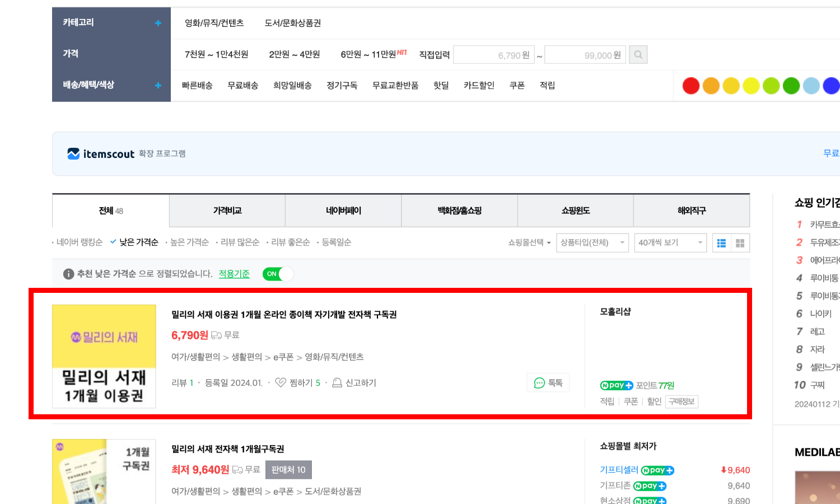Open the e쿠폰 category under 6,790원 item
Image resolution: width=840 pixels, height=504 pixels.
[x=283, y=357]
